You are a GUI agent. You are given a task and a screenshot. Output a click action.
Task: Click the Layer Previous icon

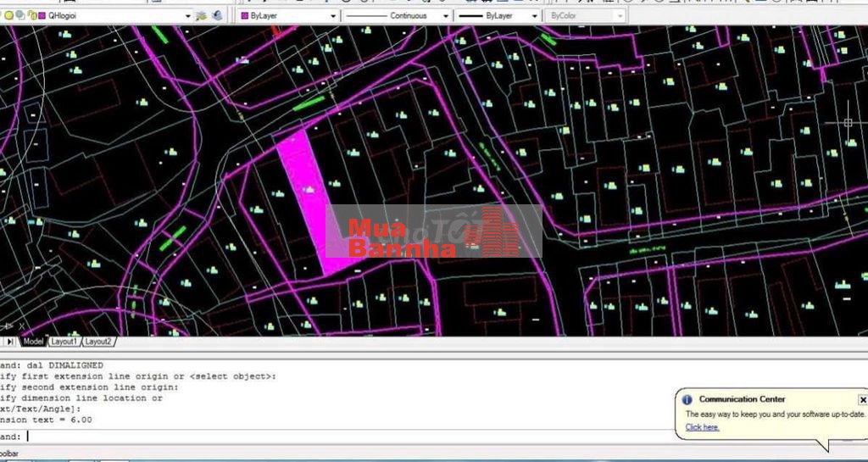click(x=218, y=15)
